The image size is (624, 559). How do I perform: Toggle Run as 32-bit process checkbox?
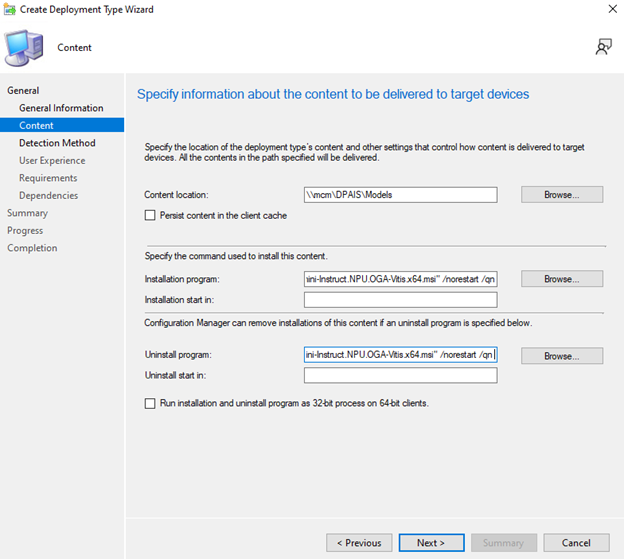pos(150,403)
